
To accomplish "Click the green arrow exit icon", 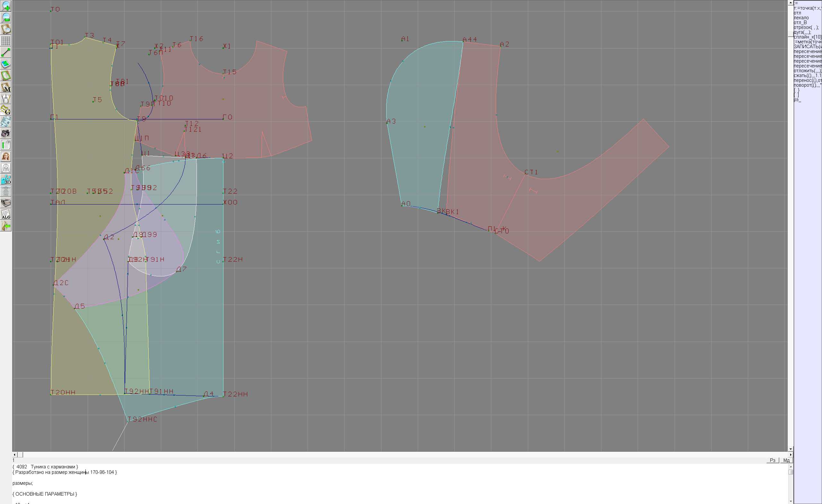I will pos(6,226).
